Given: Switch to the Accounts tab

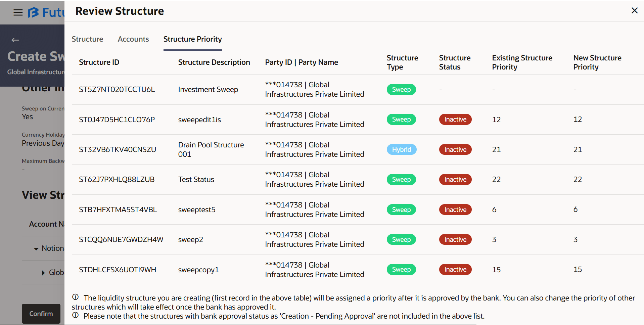Looking at the screenshot, I should pyautogui.click(x=133, y=39).
